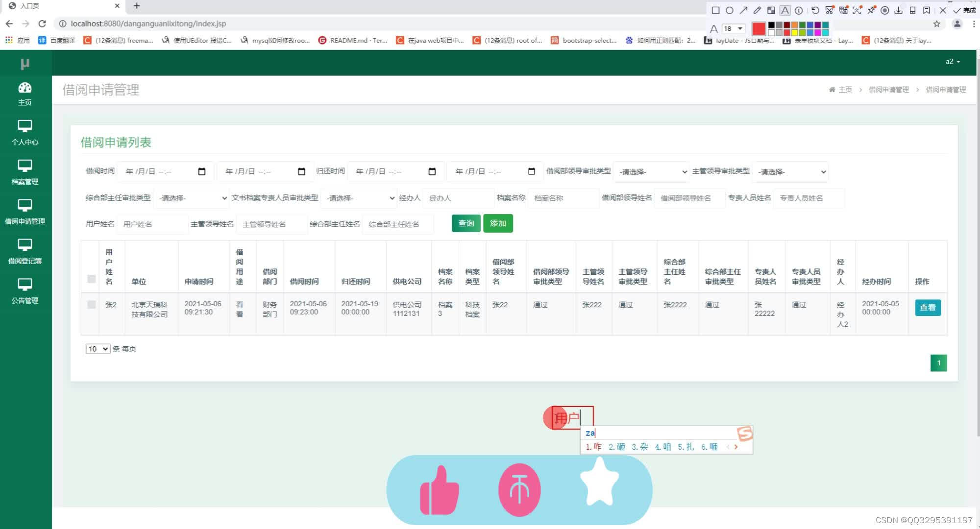The height and width of the screenshot is (529, 980).
Task: Click the 经办人 search input field
Action: pos(458,198)
